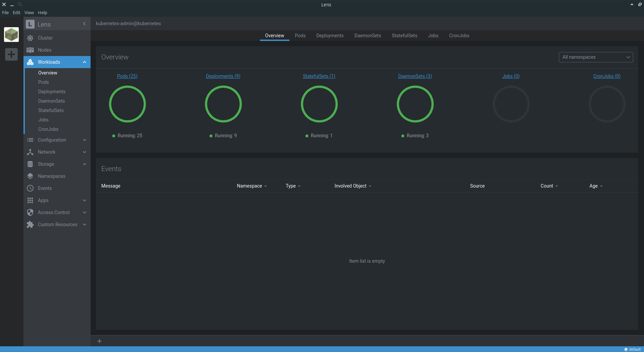Select Deployments in the sidebar submenu
The height and width of the screenshot is (352, 644).
[x=52, y=92]
